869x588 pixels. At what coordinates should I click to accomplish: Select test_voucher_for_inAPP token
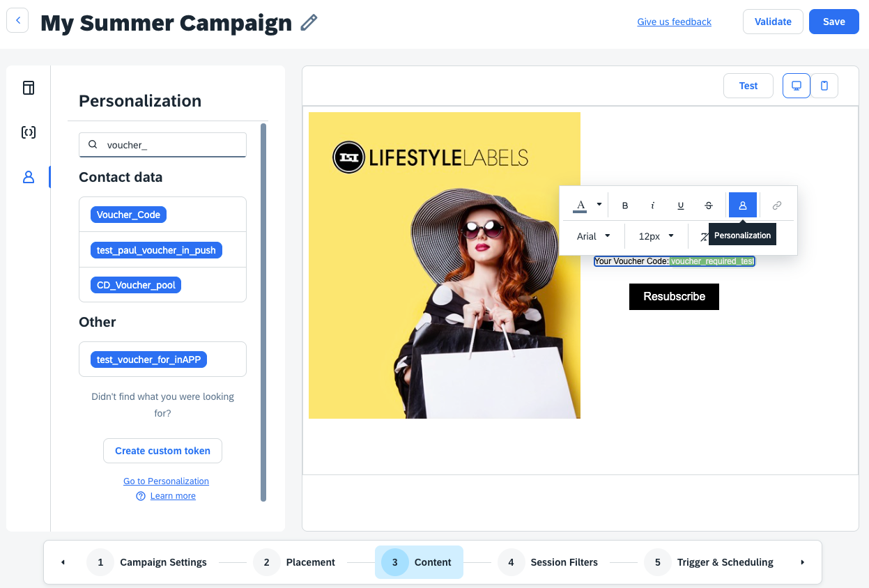[x=149, y=359]
